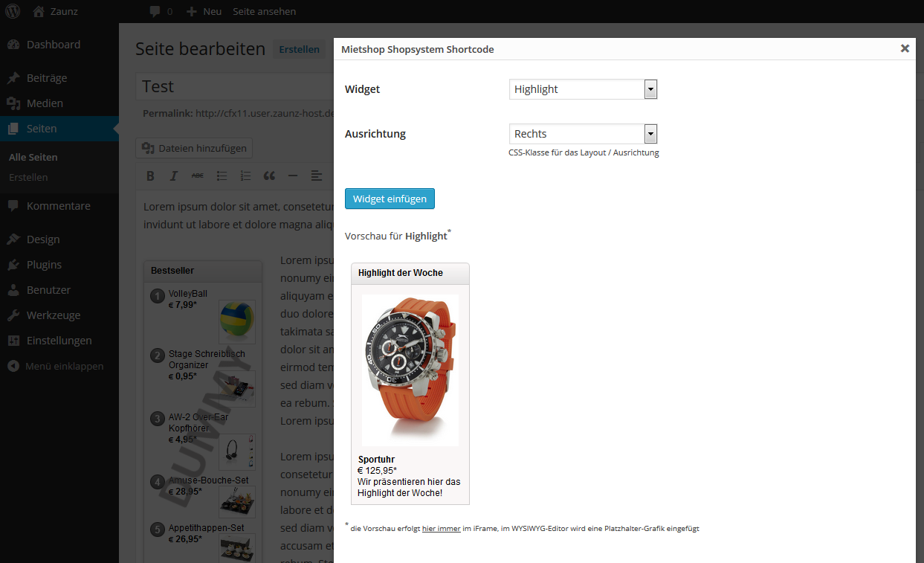Insert a horizontal line
This screenshot has width=924, height=563.
293,176
